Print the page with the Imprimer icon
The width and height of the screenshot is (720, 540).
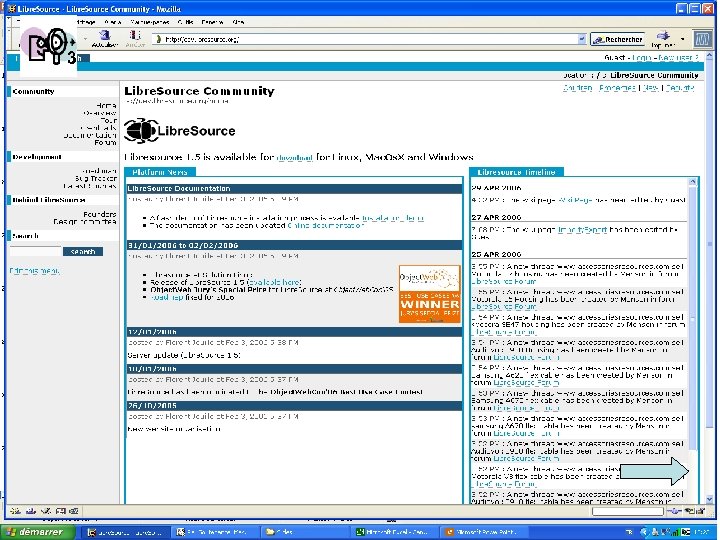click(663, 39)
